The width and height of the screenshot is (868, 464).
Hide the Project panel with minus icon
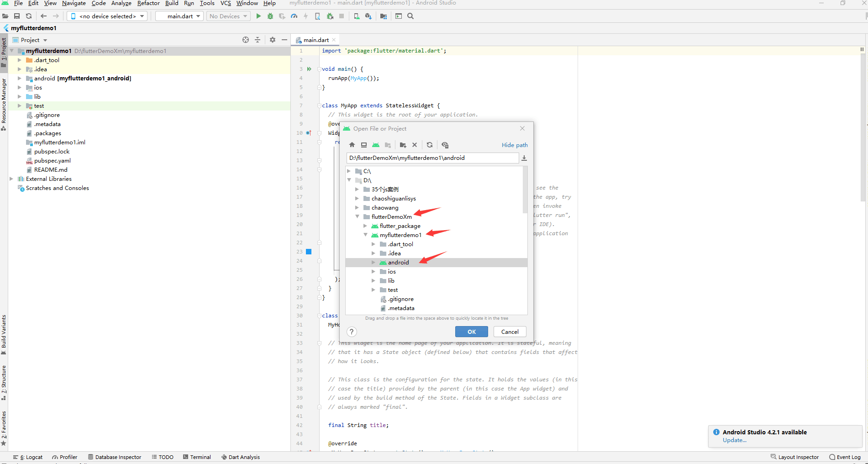coord(284,40)
